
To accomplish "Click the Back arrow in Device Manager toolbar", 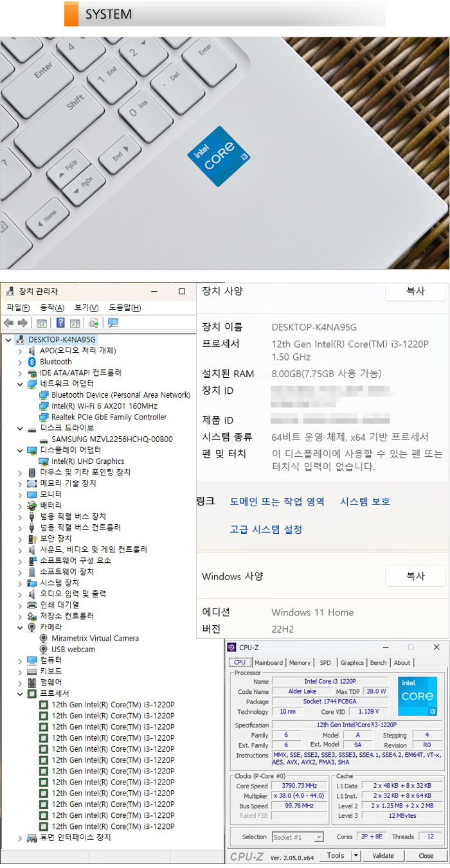I will (8, 323).
